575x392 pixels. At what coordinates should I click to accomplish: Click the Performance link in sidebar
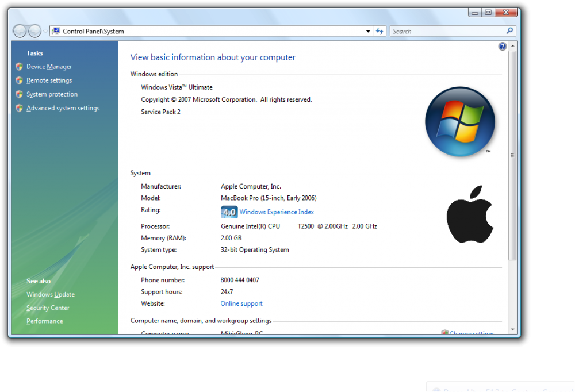click(x=45, y=321)
